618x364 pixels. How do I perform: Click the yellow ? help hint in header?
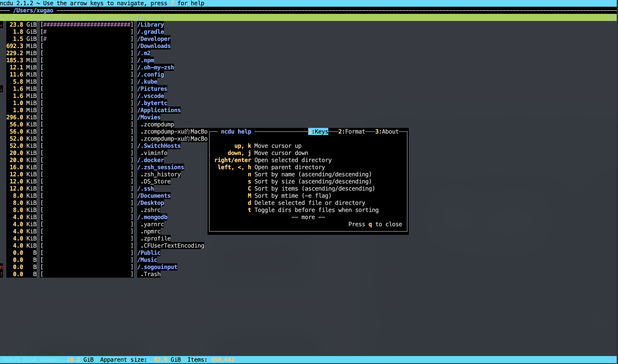[x=172, y=3]
